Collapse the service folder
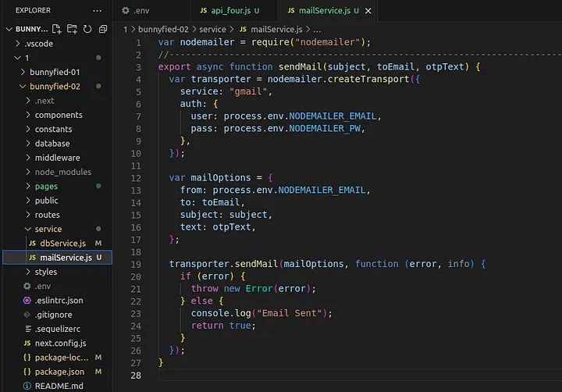 (x=28, y=229)
